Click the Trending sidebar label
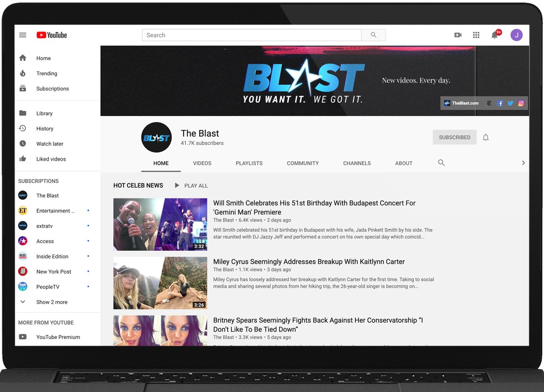The image size is (544, 392). 47,73
